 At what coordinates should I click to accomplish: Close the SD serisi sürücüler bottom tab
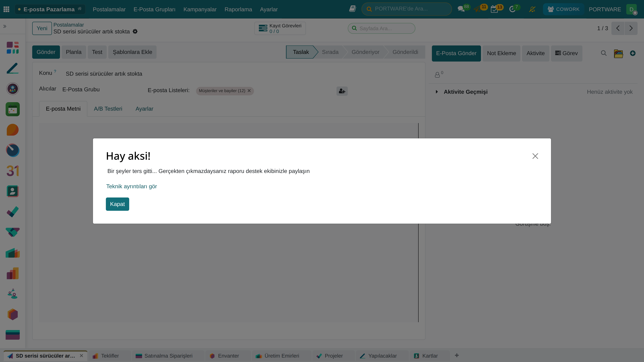click(82, 356)
